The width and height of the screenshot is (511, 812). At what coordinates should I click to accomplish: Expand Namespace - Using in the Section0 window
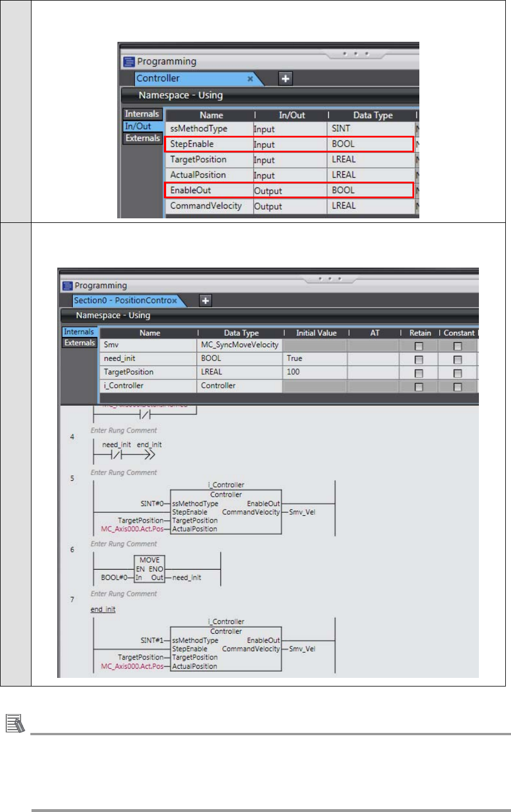tap(112, 315)
